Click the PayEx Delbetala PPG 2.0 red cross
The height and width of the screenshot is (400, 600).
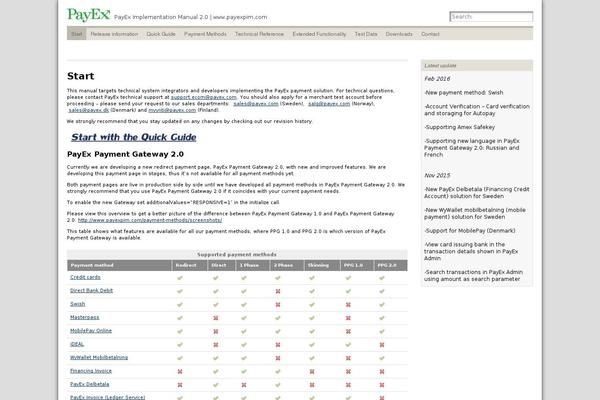coord(382,385)
